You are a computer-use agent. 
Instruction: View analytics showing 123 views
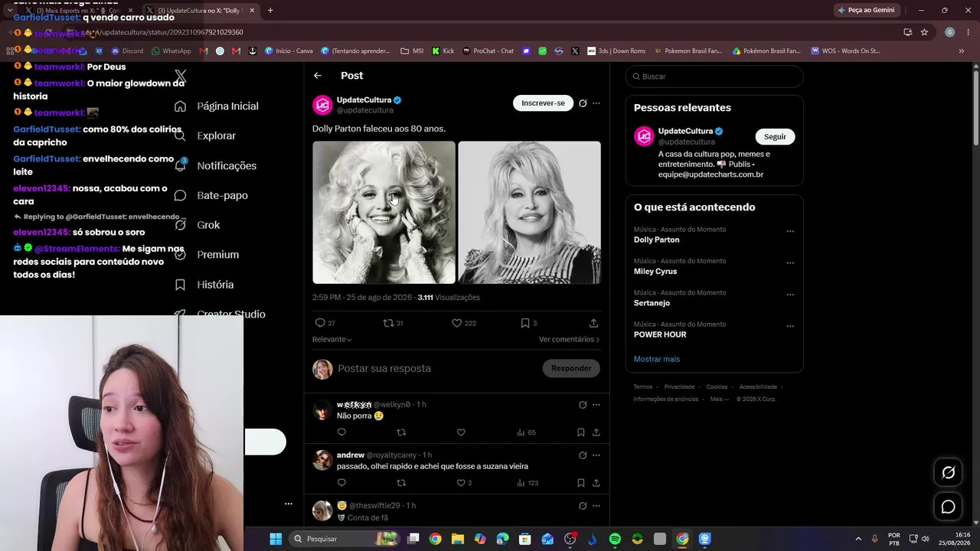click(x=528, y=483)
